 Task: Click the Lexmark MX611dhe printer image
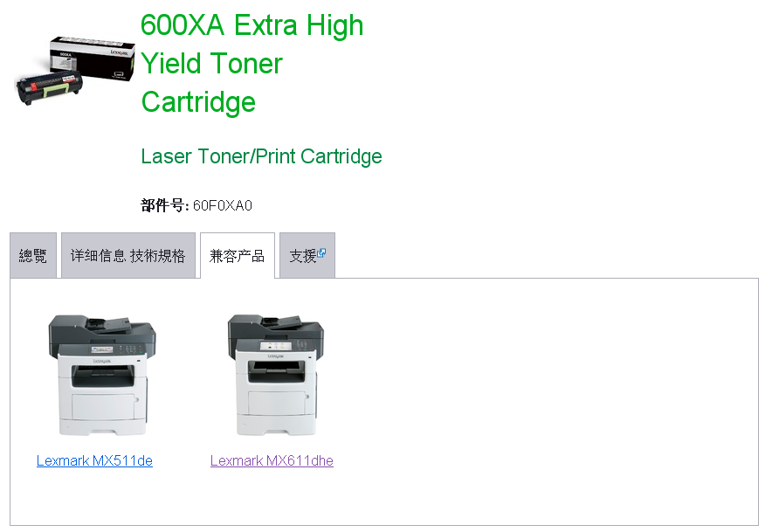276,375
